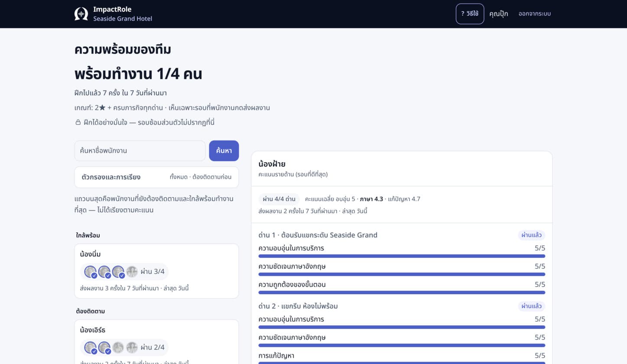Image resolution: width=627 pixels, height=364 pixels.
Task: Click the ด่าน 1 · ต้อนรับแขกระดับ Seaside Grand heading
Action: pos(318,235)
